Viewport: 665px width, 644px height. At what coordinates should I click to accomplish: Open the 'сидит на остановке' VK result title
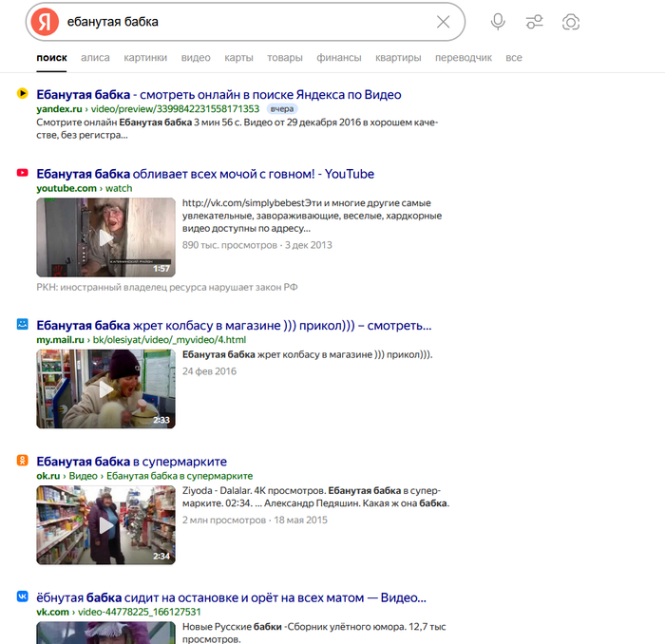click(232, 597)
